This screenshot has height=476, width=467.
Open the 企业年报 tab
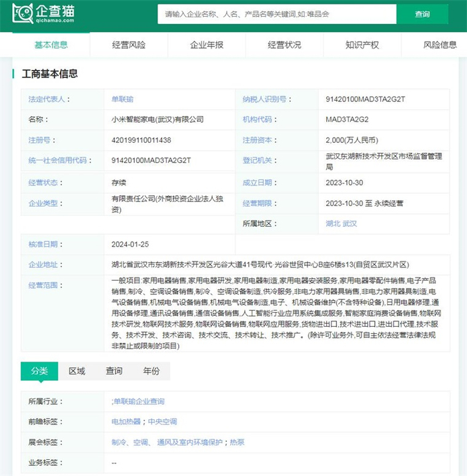tap(207, 45)
